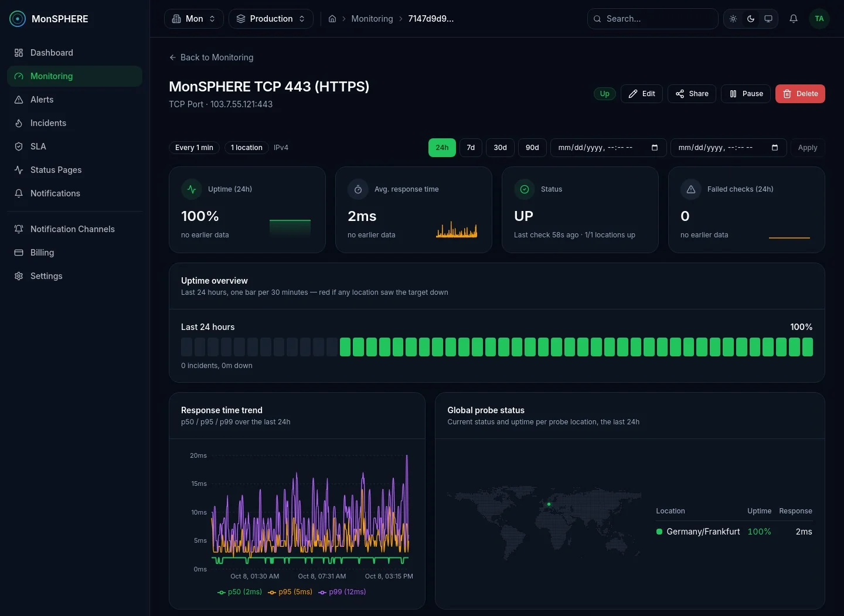Click the Monitoring breadcrumb link
Viewport: 844px width, 616px height.
click(x=372, y=19)
